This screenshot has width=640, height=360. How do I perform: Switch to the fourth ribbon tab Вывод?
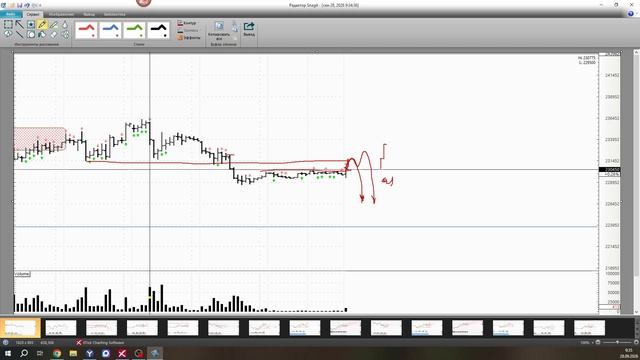point(89,14)
